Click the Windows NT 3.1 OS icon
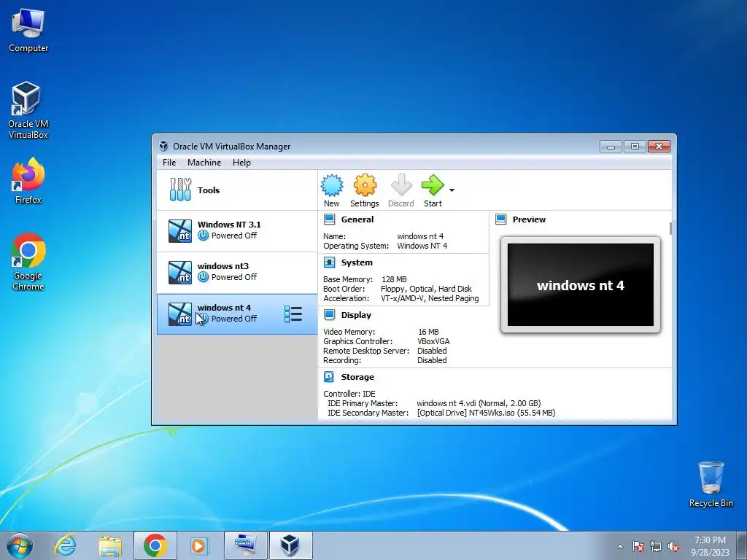This screenshot has width=747, height=560. click(180, 231)
